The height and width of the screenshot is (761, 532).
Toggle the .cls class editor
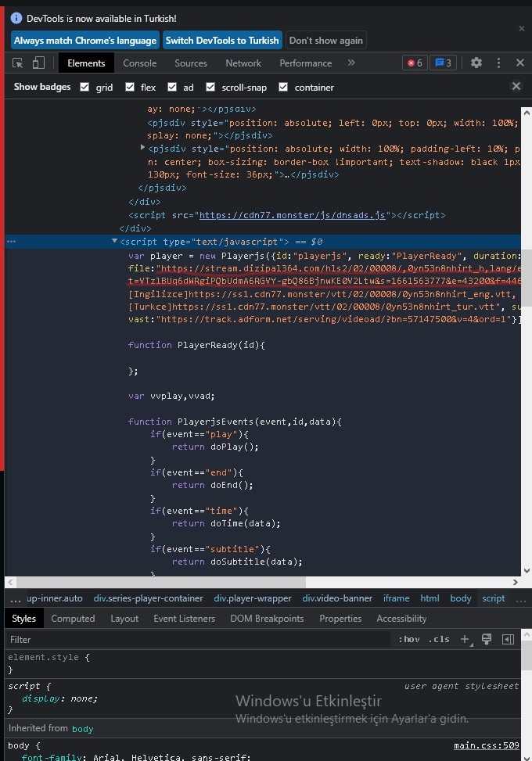click(x=439, y=639)
